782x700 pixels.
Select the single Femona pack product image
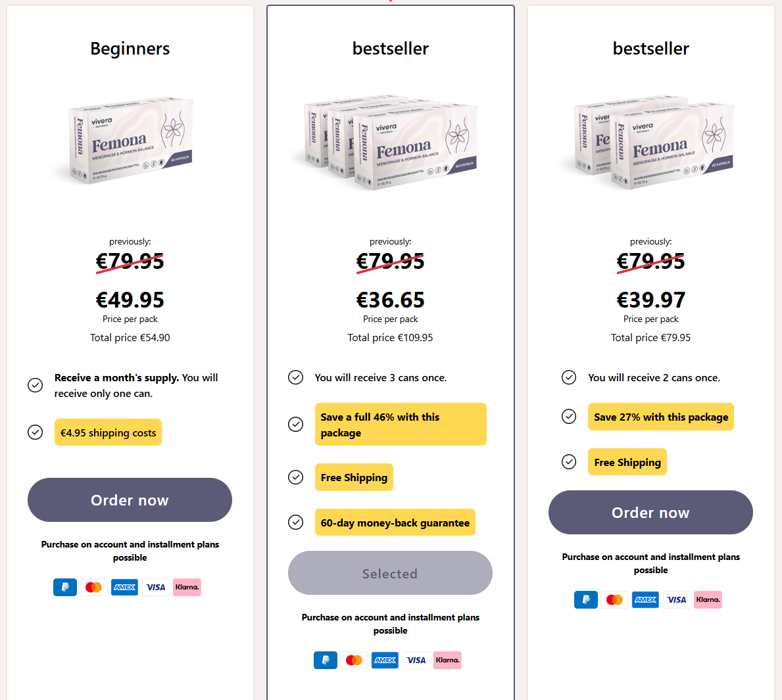[130, 141]
